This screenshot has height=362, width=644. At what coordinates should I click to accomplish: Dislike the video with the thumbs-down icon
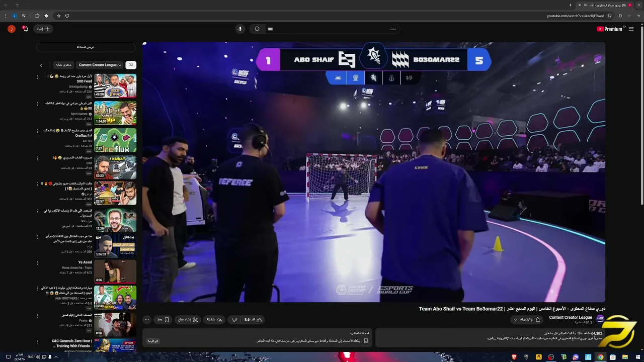pyautogui.click(x=234, y=320)
